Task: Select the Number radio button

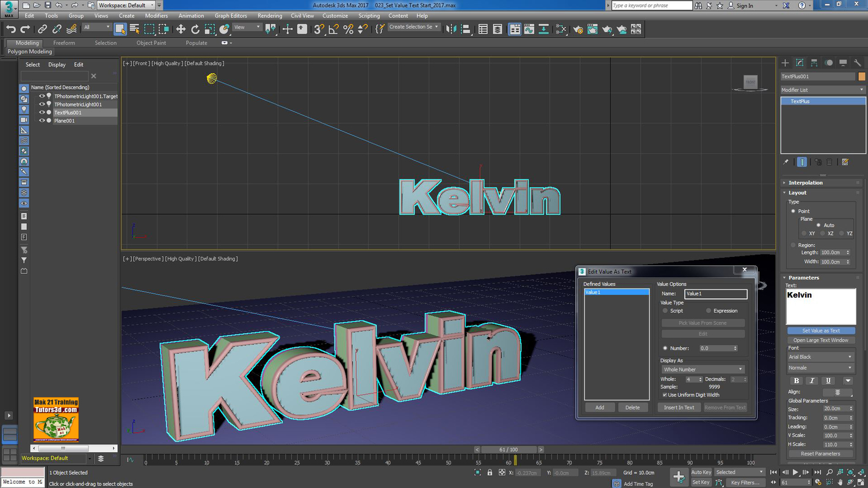Action: point(665,348)
